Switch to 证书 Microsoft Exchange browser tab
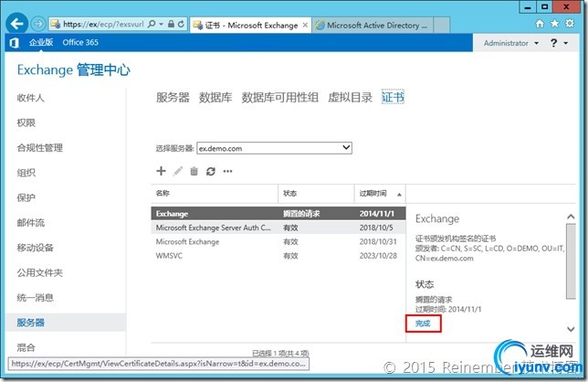 pyautogui.click(x=250, y=26)
